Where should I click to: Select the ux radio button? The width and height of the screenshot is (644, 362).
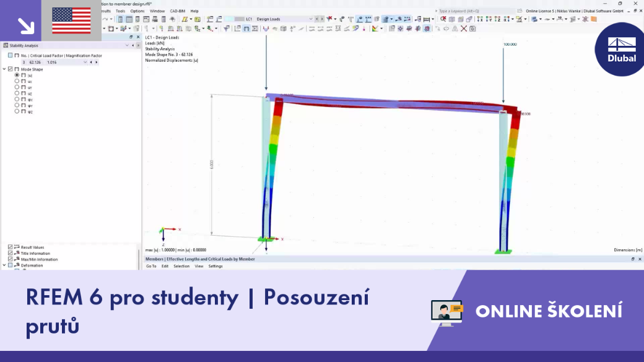[x=17, y=81]
